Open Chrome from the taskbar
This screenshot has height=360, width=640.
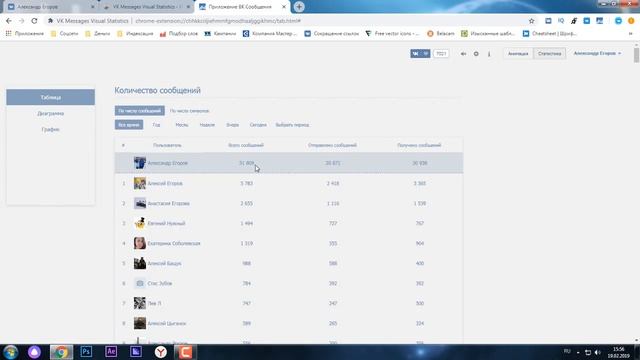click(61, 352)
